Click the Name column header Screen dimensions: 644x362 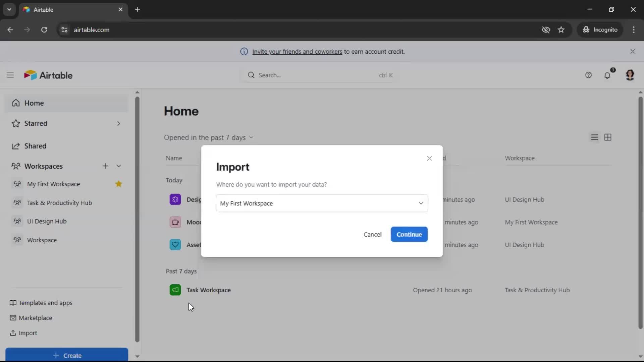(x=174, y=158)
